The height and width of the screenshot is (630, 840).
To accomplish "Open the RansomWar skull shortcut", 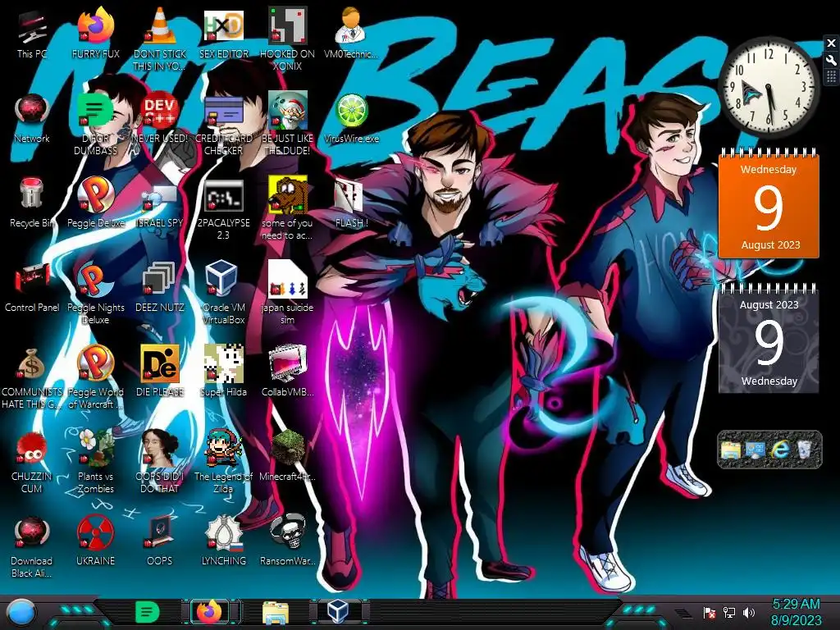I will click(x=287, y=541).
